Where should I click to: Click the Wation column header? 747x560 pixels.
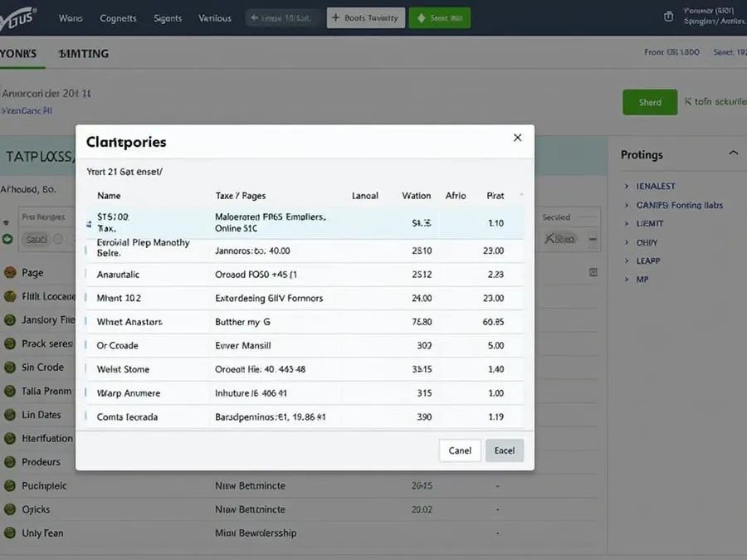[x=417, y=196]
